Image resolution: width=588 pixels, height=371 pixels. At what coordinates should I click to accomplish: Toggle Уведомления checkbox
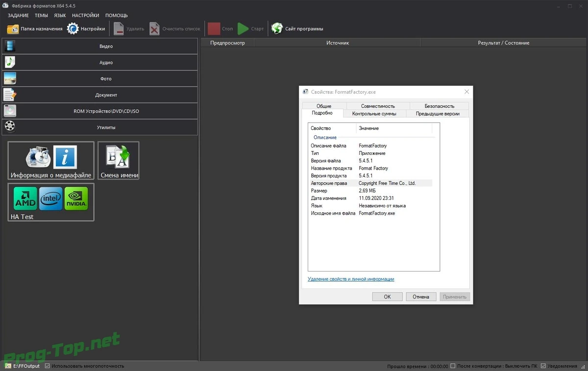point(543,366)
